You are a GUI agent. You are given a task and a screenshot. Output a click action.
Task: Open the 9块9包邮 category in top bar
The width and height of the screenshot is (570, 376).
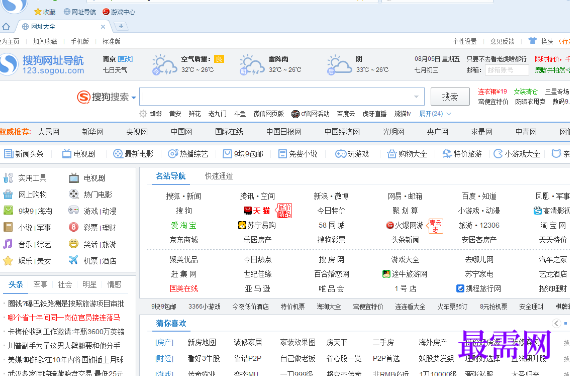coord(243,154)
